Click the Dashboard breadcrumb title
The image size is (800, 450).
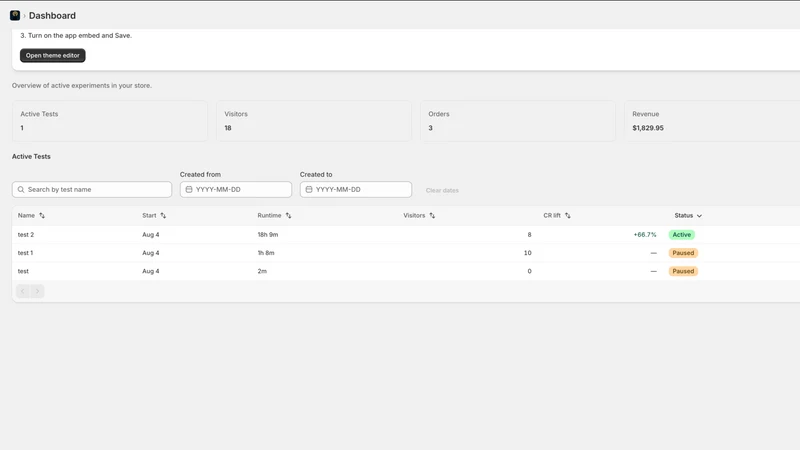[52, 16]
